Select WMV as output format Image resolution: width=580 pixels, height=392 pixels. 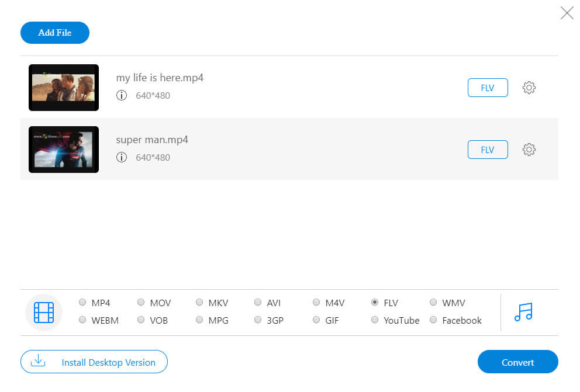click(x=433, y=303)
